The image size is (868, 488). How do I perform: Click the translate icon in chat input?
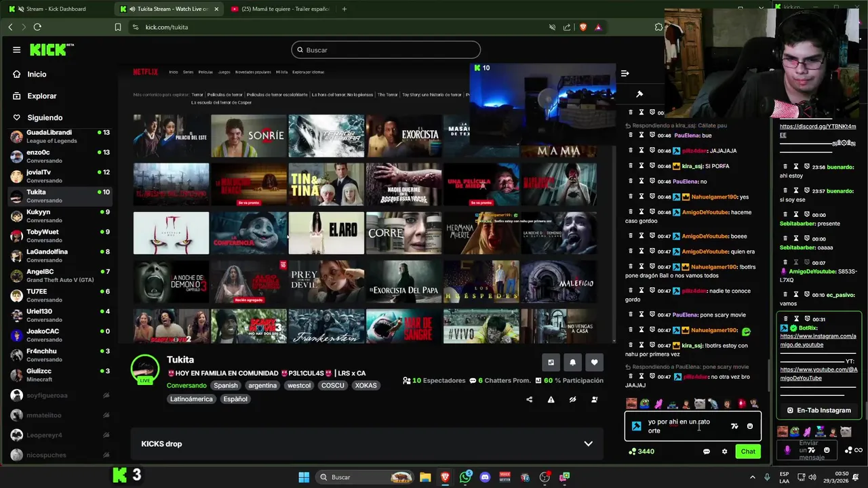pos(734,426)
